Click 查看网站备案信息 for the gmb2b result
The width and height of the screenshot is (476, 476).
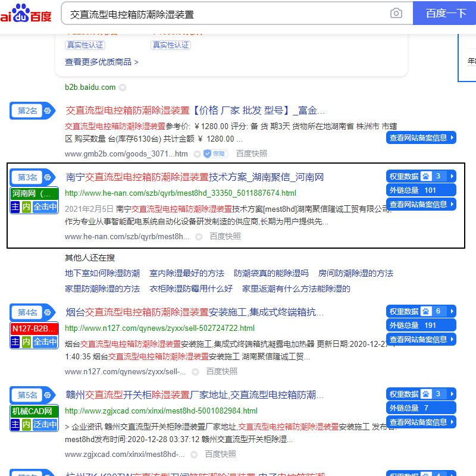421,138
